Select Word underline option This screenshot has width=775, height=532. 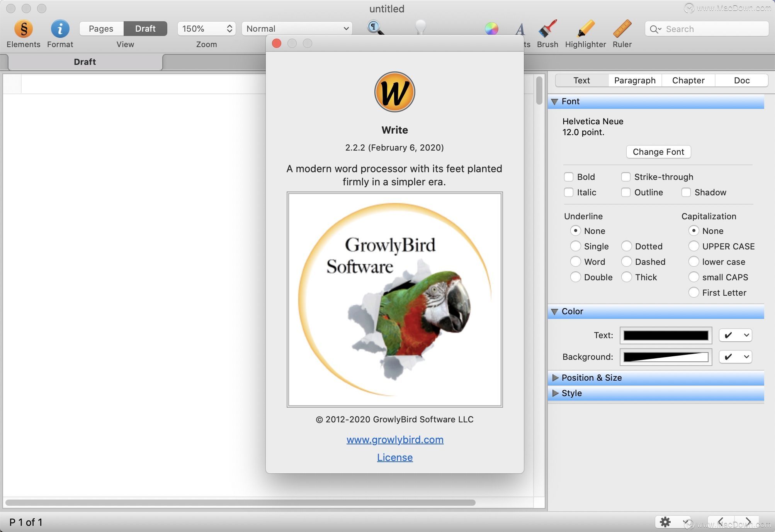coord(575,262)
